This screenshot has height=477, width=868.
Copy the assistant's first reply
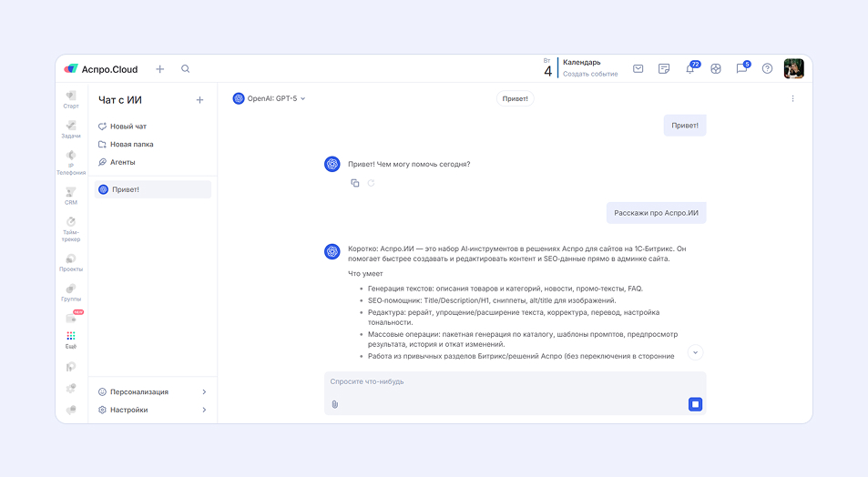pyautogui.click(x=355, y=183)
